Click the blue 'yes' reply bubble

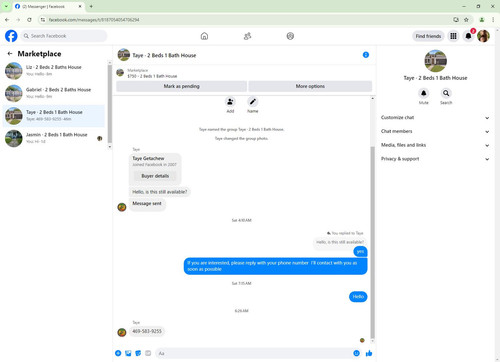tap(360, 251)
